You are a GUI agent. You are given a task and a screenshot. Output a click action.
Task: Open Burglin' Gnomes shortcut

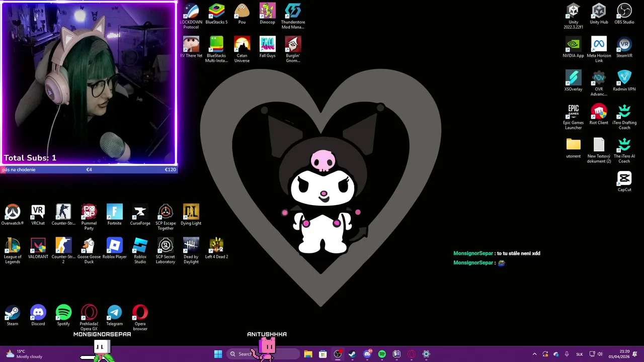coord(293,50)
